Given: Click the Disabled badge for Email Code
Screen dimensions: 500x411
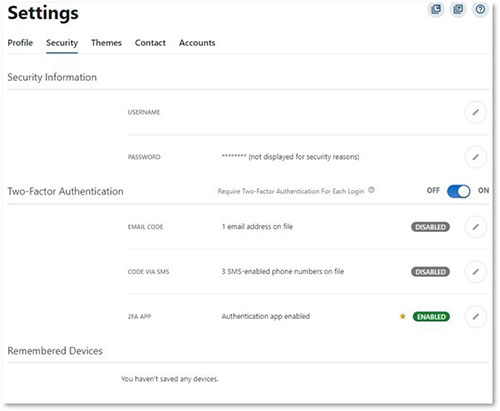Looking at the screenshot, I should click(430, 227).
